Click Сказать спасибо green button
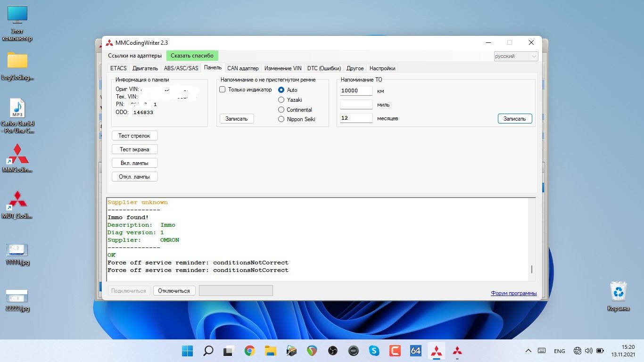The width and height of the screenshot is (644, 362). pyautogui.click(x=192, y=56)
